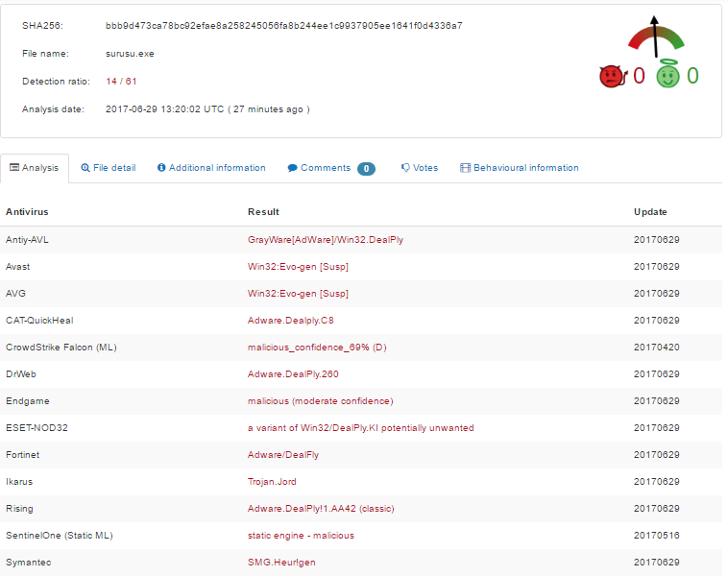Click the CrowdStrike update date 20170420
728x576 pixels.
coord(657,348)
